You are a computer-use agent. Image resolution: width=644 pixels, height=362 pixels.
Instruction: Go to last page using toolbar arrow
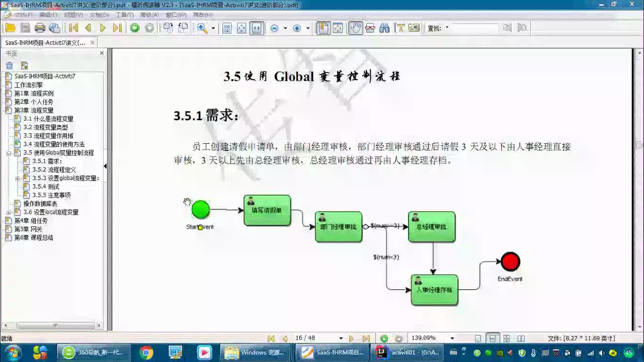point(117,28)
